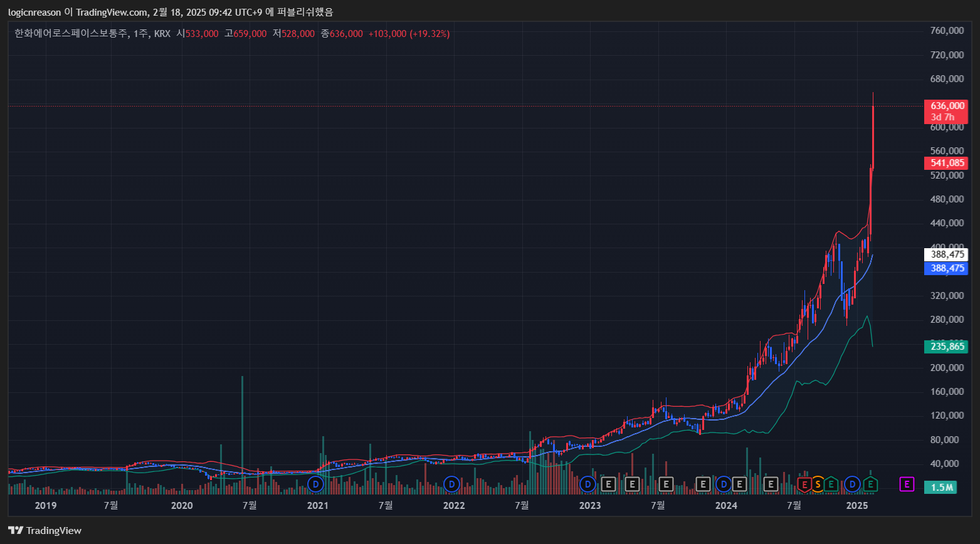Click the dividend D marker near 2023
This screenshot has height=544, width=980.
click(587, 484)
